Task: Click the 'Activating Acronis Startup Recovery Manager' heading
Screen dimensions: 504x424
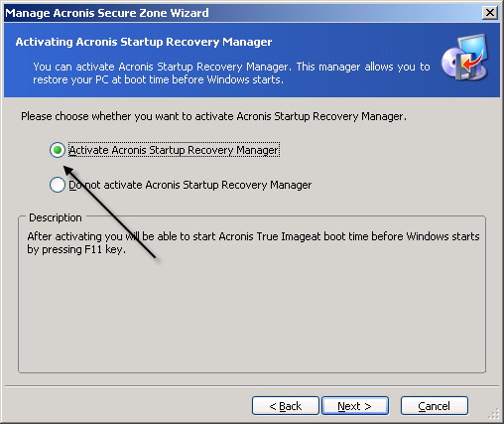Action: (x=144, y=42)
